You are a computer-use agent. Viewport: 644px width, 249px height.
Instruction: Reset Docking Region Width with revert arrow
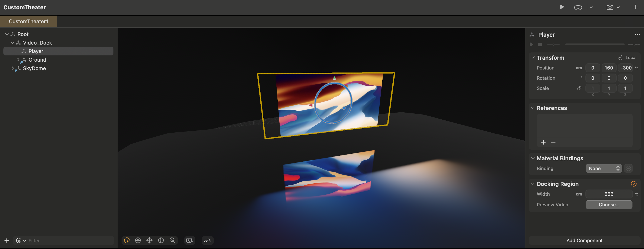tap(637, 194)
